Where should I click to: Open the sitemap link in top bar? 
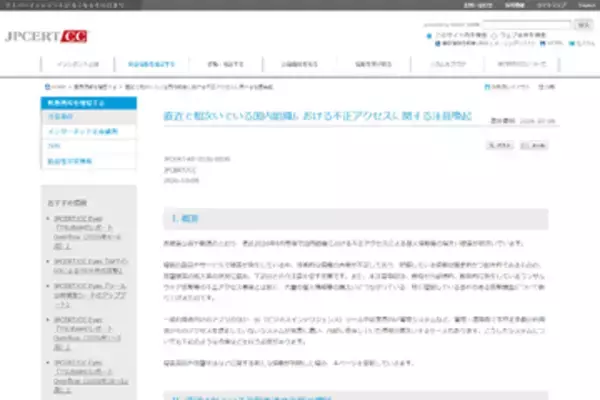551,5
